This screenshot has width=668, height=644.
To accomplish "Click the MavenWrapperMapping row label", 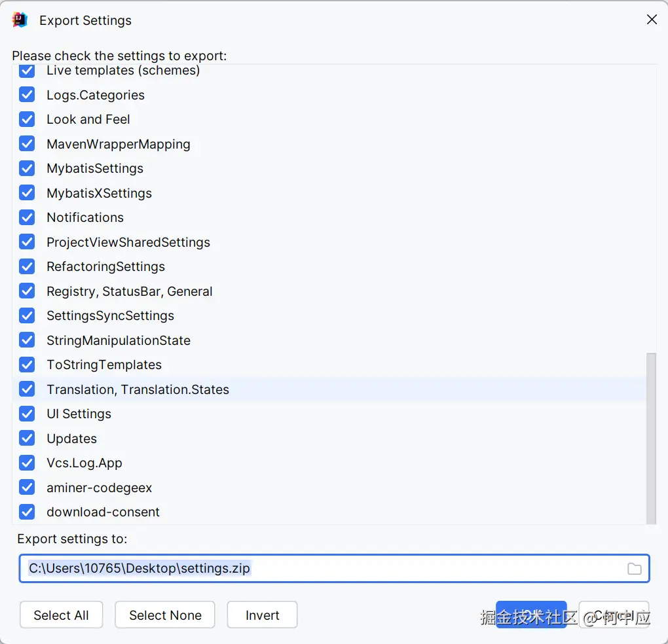I will [119, 144].
